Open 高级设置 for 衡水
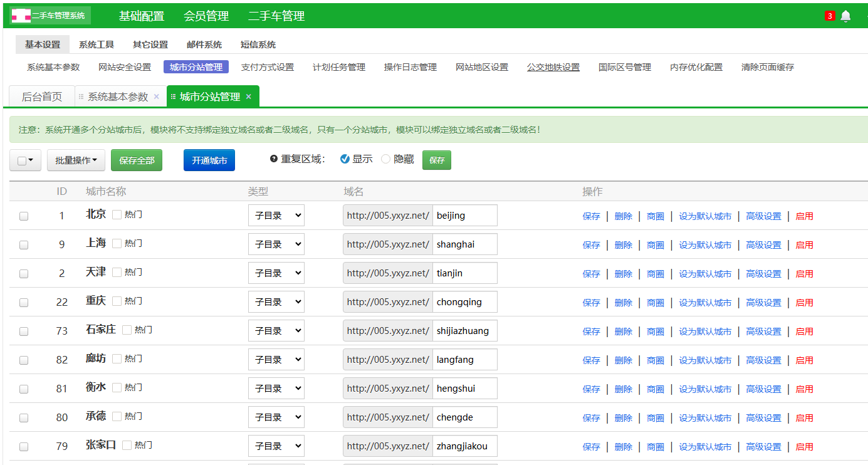The width and height of the screenshot is (868, 465). 763,389
